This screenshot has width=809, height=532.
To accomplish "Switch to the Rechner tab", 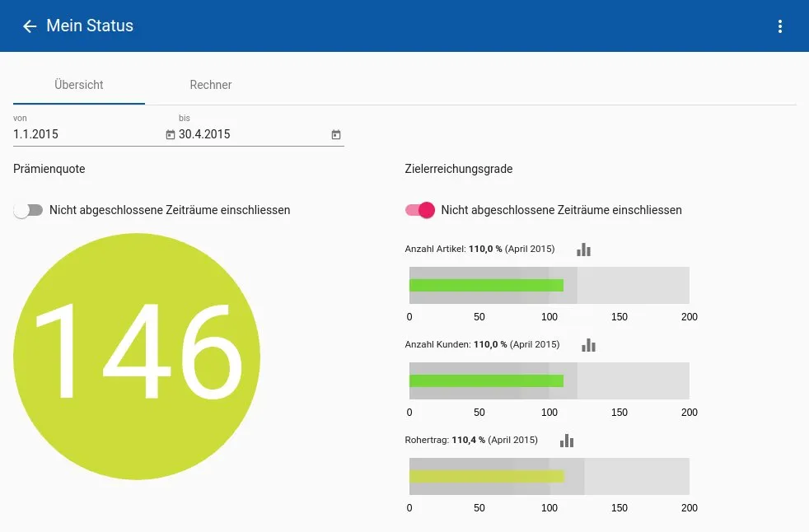I will [211, 85].
